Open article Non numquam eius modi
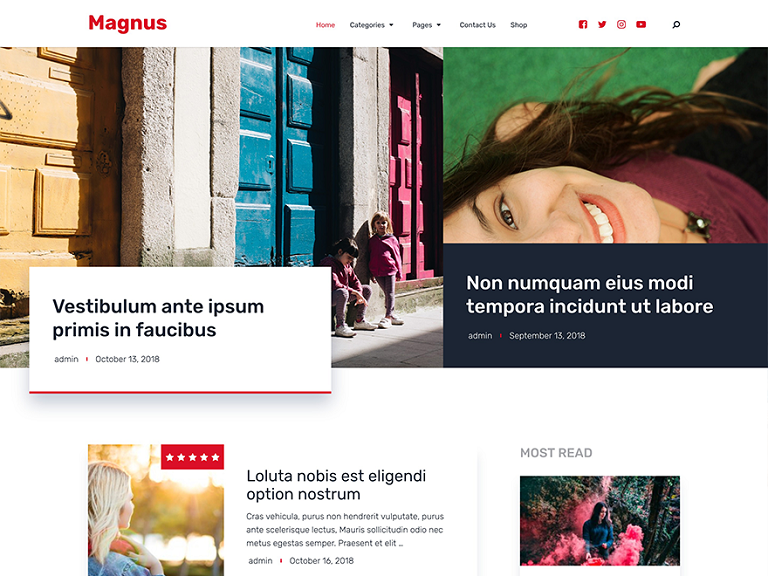The height and width of the screenshot is (576, 768). pyautogui.click(x=590, y=294)
